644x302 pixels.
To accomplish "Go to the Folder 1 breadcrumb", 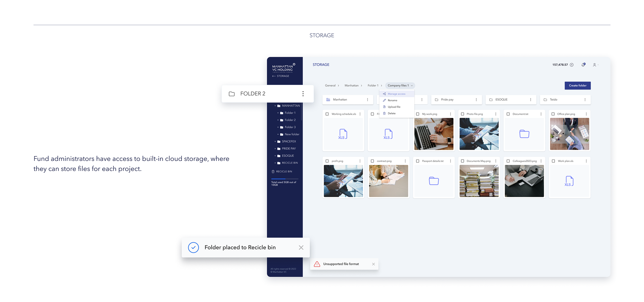I will [x=373, y=86].
